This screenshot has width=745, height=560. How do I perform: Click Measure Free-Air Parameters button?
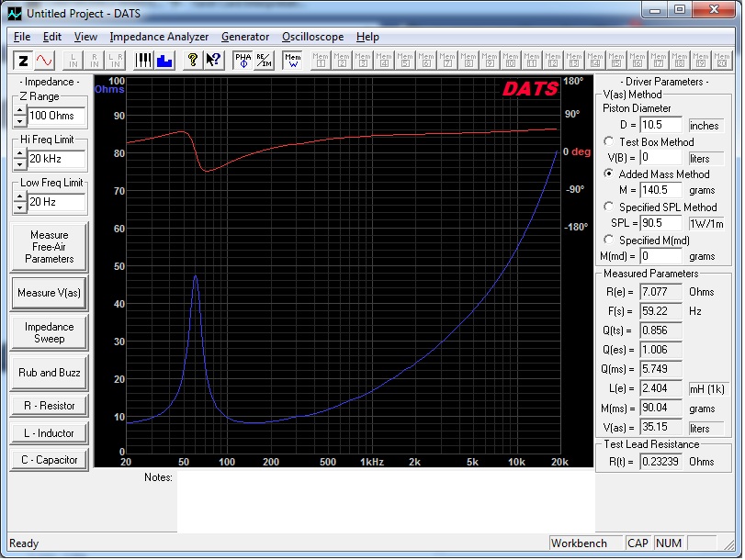tap(49, 247)
